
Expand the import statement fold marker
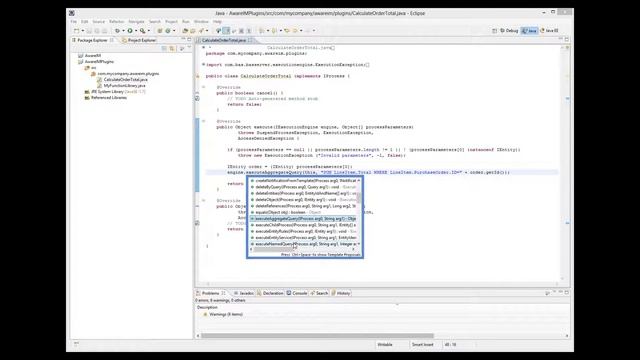pyautogui.click(x=203, y=64)
